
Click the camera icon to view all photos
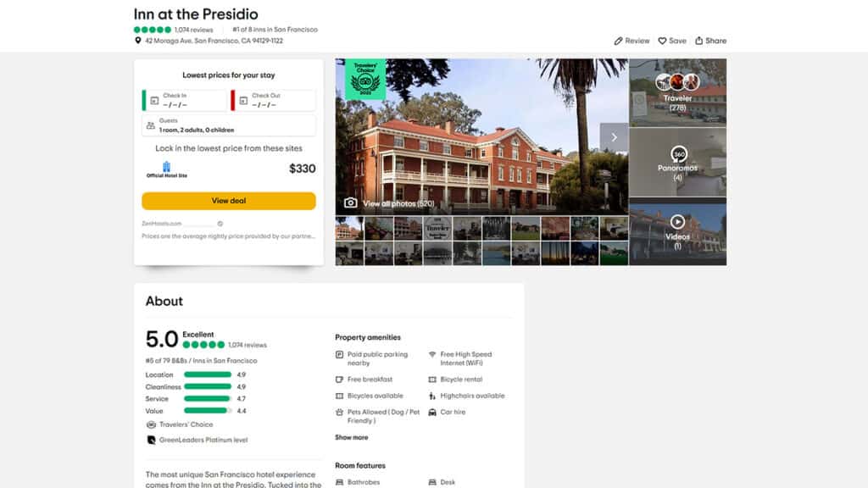tap(350, 203)
